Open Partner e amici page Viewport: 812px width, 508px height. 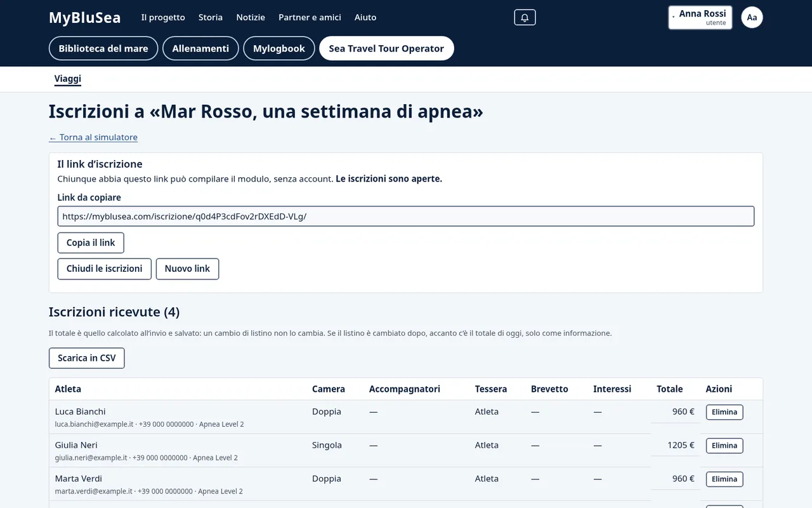(310, 17)
